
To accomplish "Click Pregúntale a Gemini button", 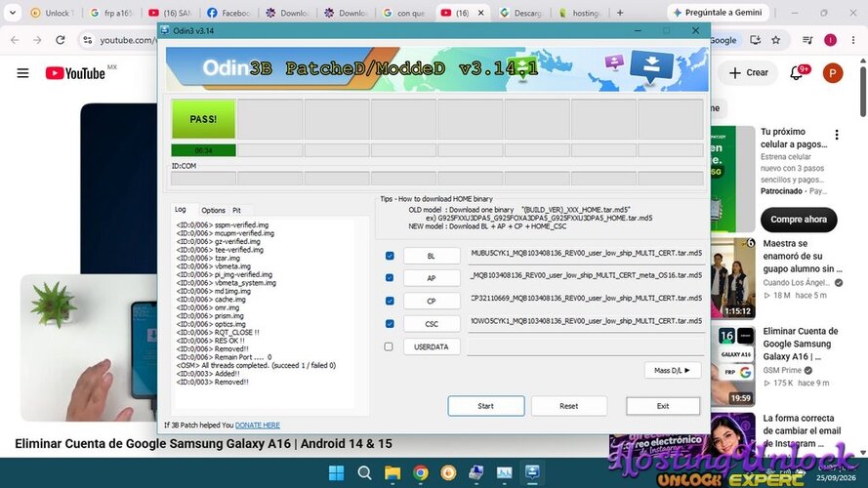I will pos(718,12).
